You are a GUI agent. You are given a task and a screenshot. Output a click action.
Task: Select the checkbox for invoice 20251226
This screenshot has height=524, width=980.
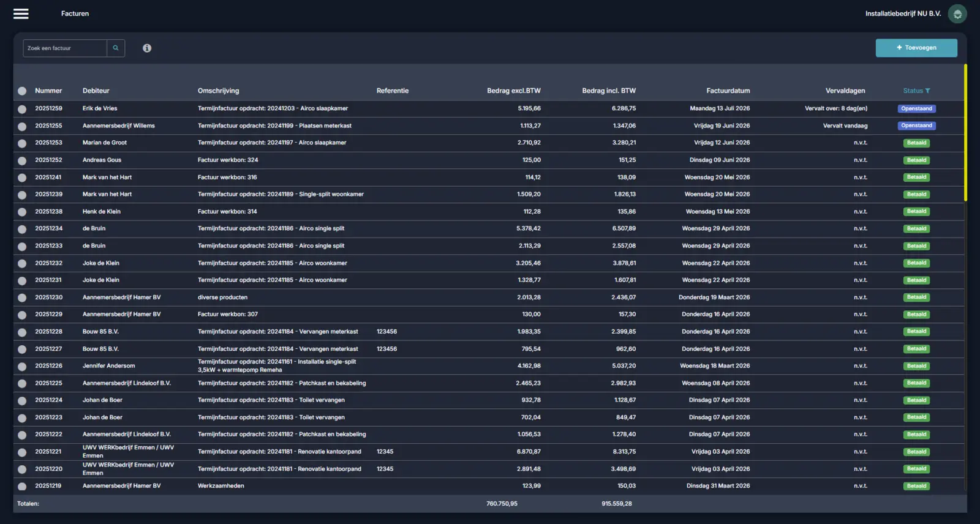[x=22, y=366]
